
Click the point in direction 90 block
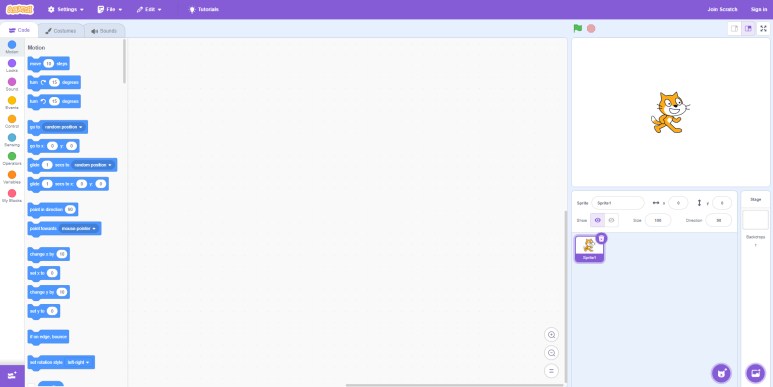53,210
